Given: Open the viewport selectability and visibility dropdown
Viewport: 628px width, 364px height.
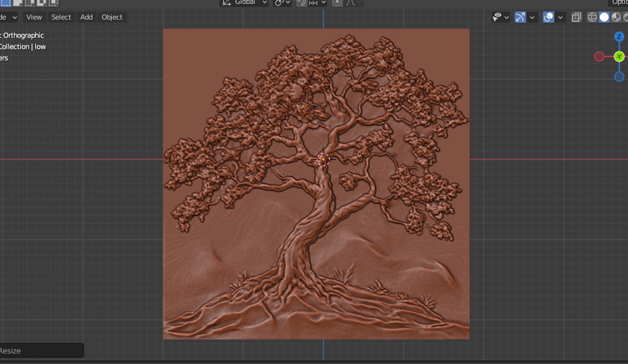Looking at the screenshot, I should click(x=501, y=17).
